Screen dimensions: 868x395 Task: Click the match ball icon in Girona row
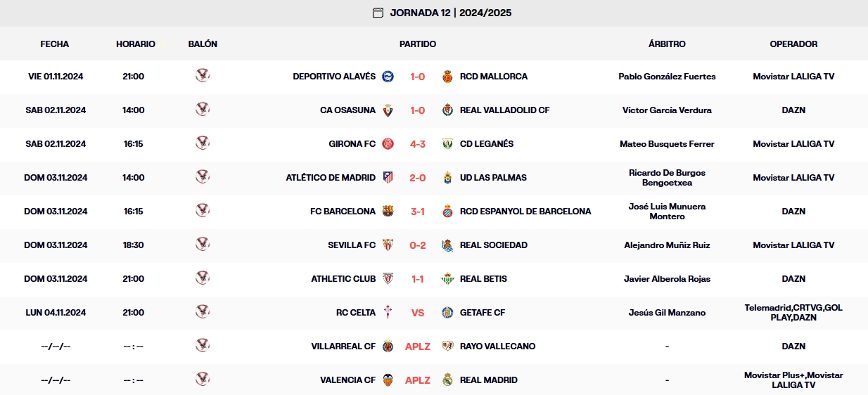[x=203, y=143]
